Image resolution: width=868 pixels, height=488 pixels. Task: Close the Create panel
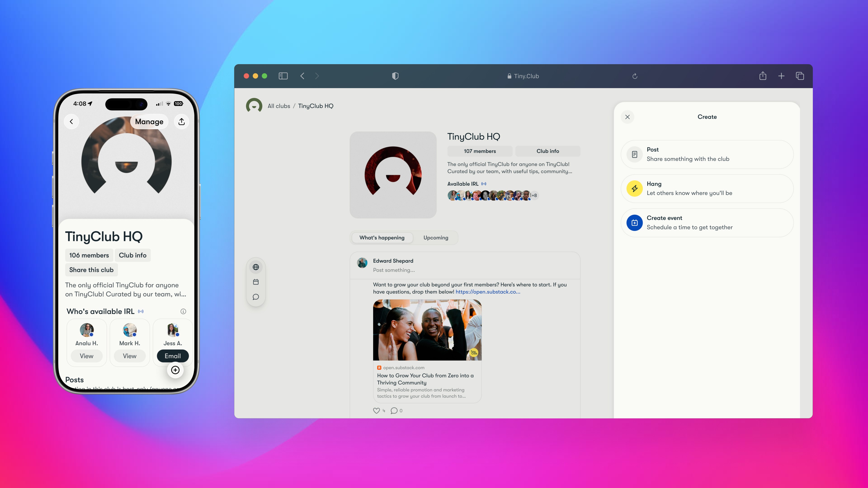(627, 117)
